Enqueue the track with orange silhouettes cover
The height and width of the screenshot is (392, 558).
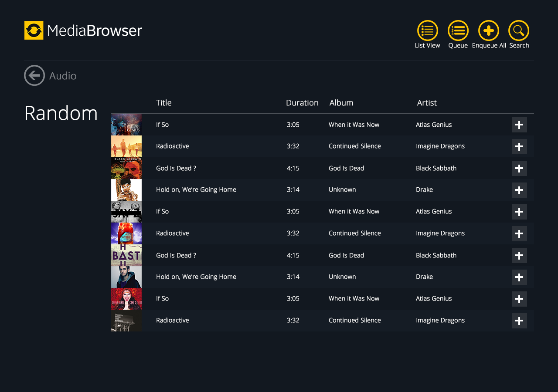point(519,146)
